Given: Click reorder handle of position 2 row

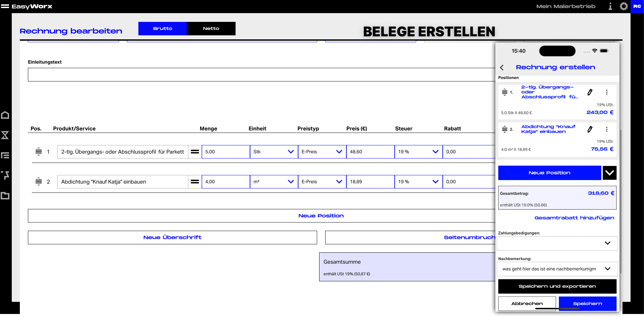Looking at the screenshot, I should click(x=39, y=182).
